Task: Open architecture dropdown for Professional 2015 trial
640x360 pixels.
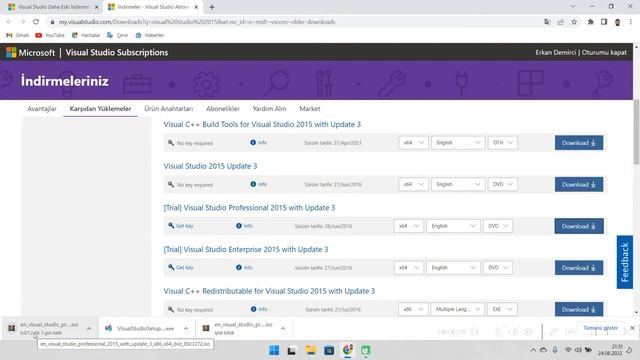Action: [x=409, y=226]
